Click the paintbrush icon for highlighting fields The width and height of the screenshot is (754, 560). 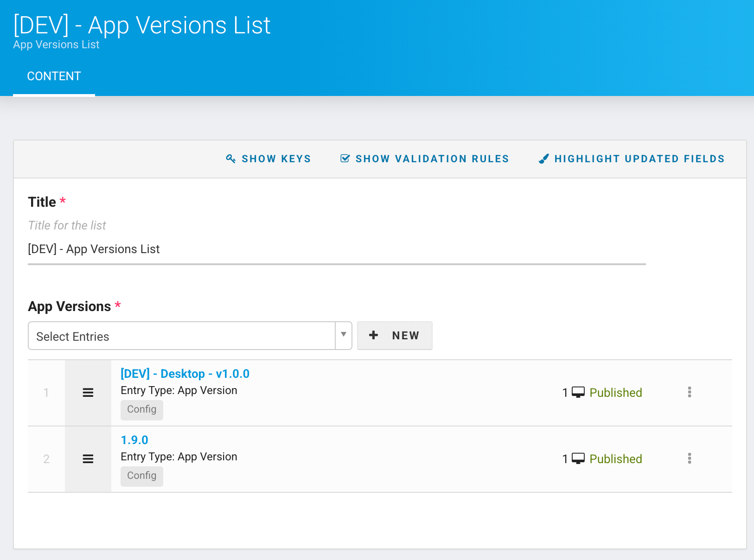(x=543, y=159)
